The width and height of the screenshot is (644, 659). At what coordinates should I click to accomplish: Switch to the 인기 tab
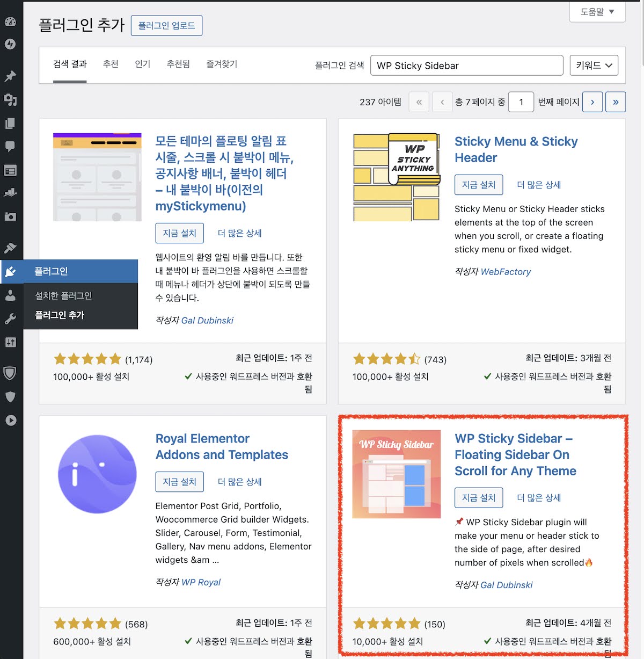[143, 64]
